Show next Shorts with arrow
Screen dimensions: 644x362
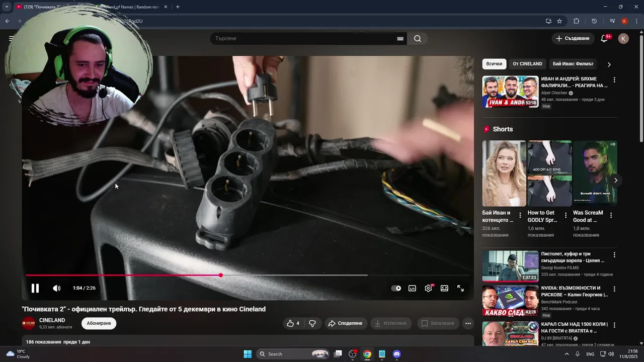(x=615, y=180)
